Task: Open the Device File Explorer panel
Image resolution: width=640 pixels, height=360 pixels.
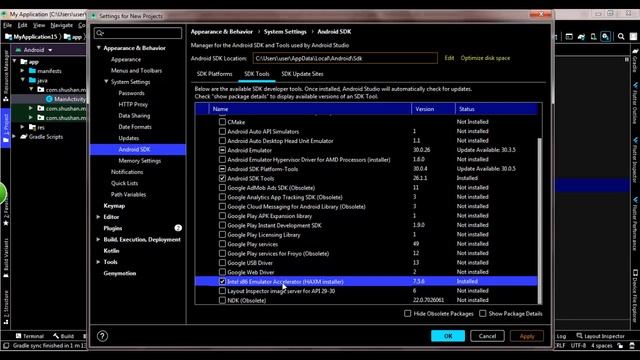Action: click(x=636, y=296)
